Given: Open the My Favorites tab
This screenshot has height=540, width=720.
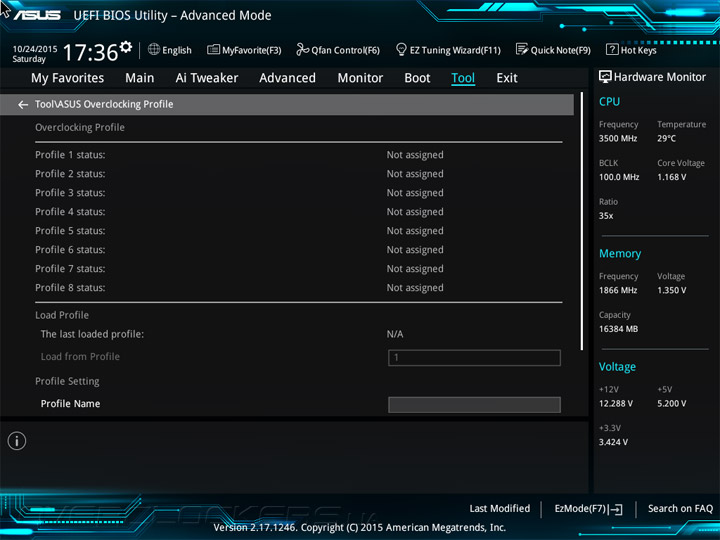Looking at the screenshot, I should coord(68,78).
